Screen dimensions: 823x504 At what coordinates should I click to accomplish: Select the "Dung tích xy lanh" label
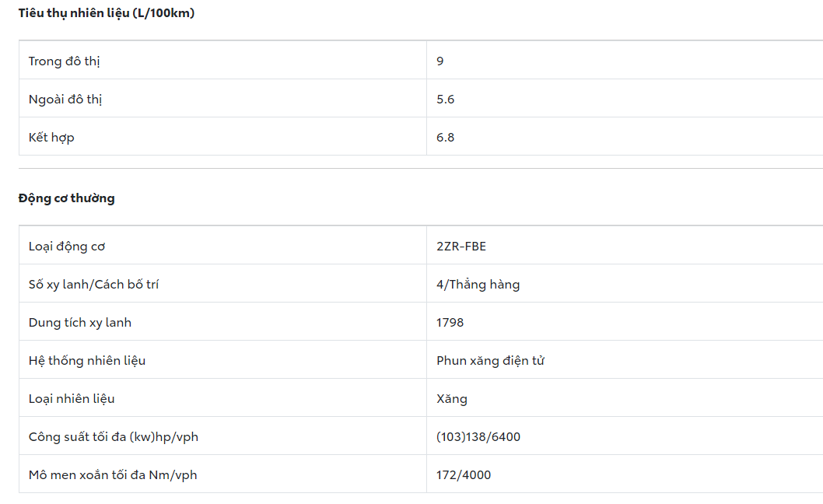pos(80,323)
